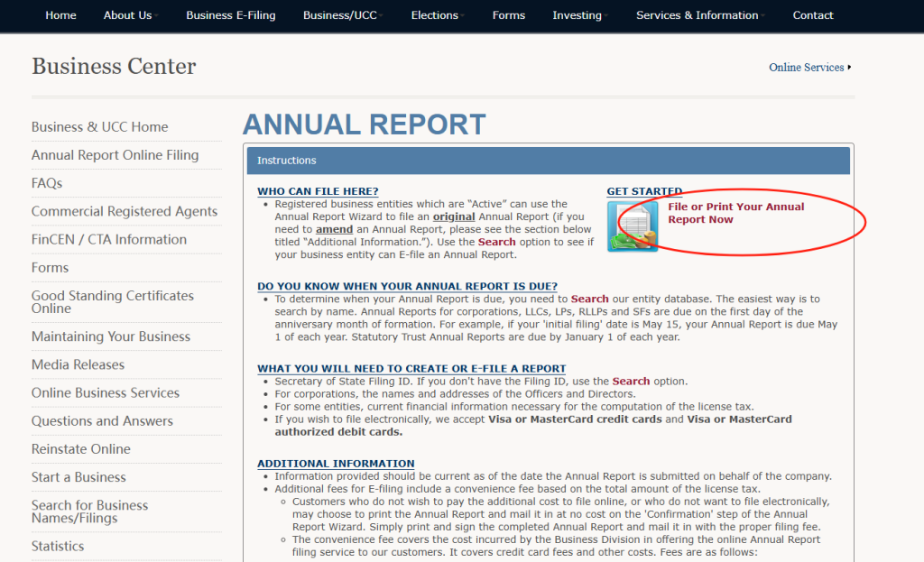Open "FAQs" from the sidebar
This screenshot has width=924, height=562.
46,183
